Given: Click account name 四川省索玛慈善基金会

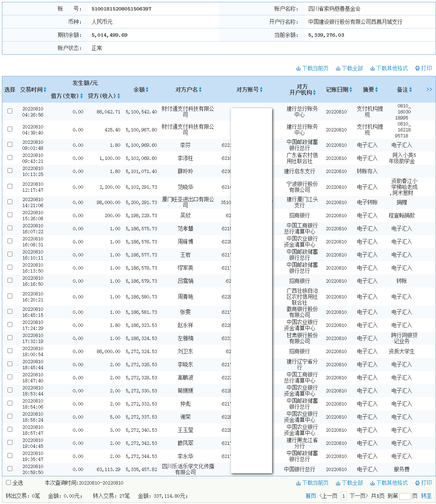Looking at the screenshot, I should coord(335,9).
